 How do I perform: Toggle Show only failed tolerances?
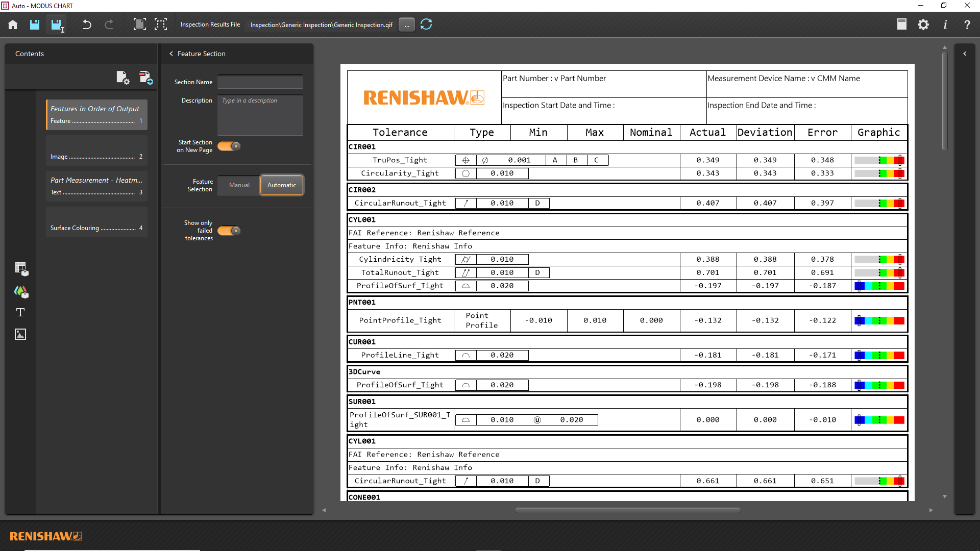point(229,231)
